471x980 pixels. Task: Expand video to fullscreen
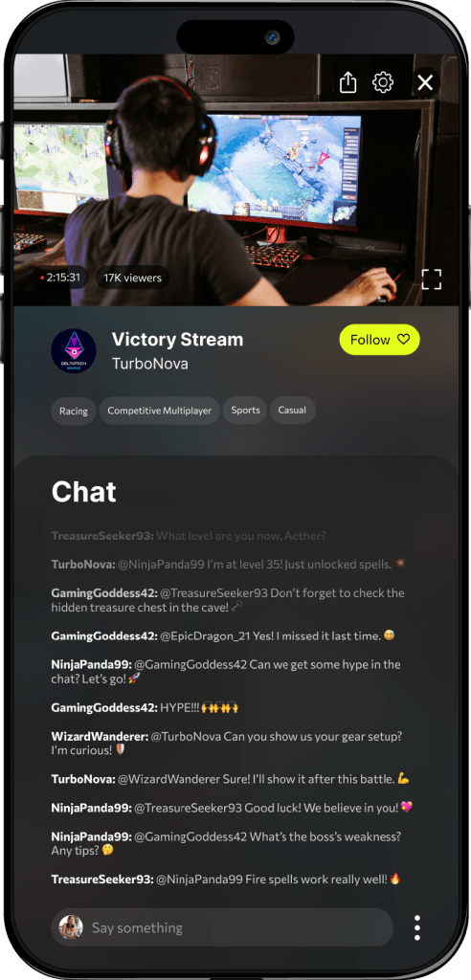[432, 279]
